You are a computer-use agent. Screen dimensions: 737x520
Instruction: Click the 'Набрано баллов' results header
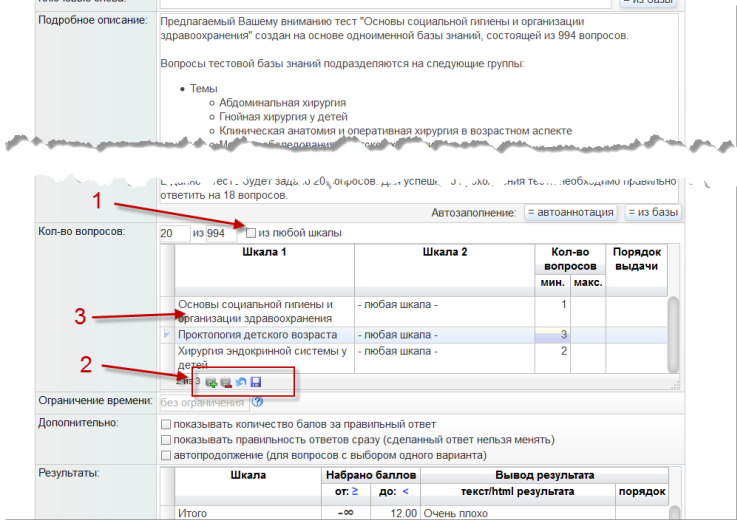point(371,475)
